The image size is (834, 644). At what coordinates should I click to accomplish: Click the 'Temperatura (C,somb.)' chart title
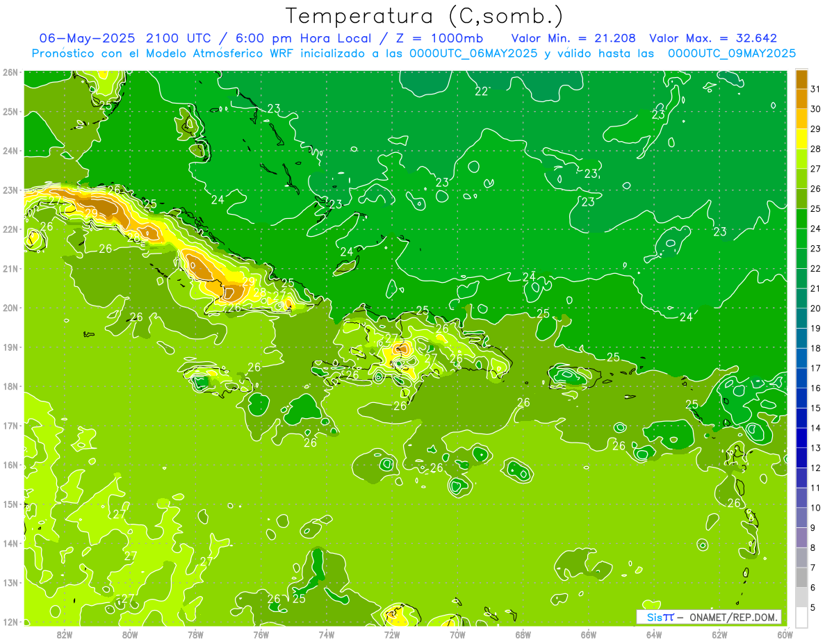tap(425, 16)
